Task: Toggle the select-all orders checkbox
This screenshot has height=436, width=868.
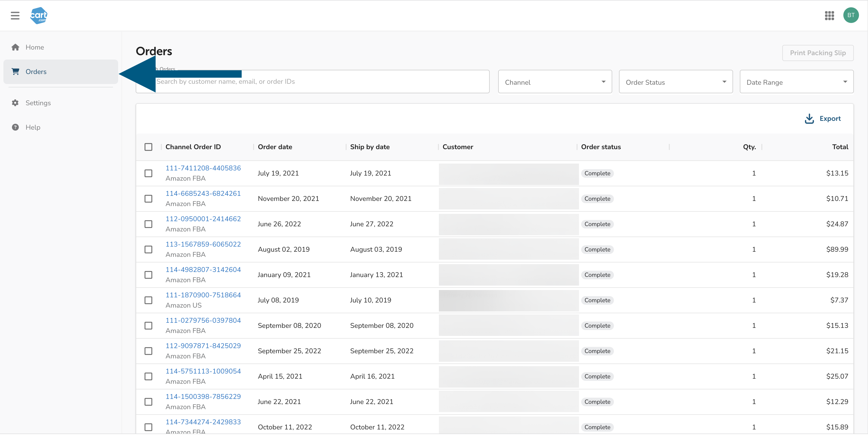Action: pos(148,147)
